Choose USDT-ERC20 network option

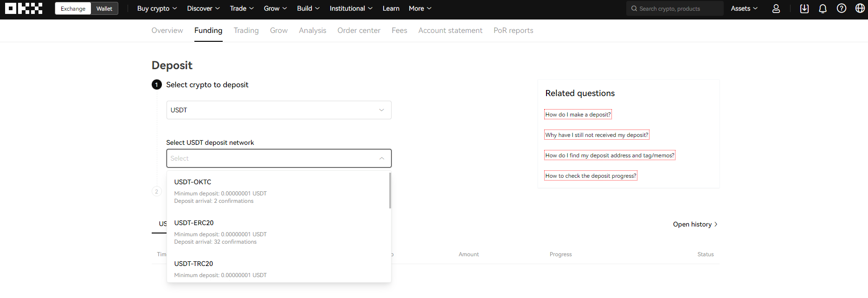click(278, 232)
